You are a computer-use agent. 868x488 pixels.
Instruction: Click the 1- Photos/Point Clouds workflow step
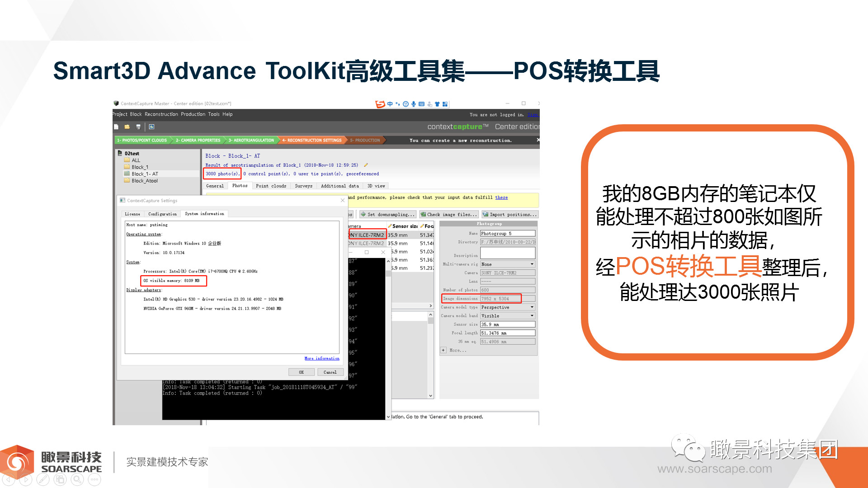click(x=143, y=140)
